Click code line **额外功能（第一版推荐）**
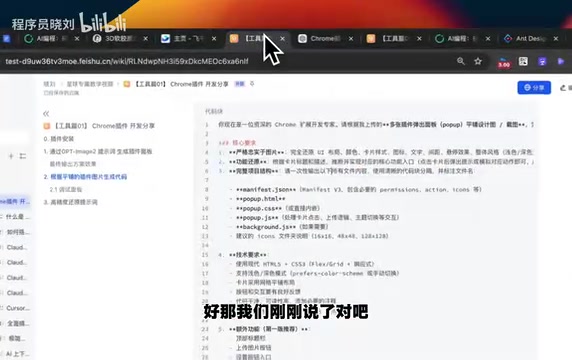572x360 pixels. [263, 329]
